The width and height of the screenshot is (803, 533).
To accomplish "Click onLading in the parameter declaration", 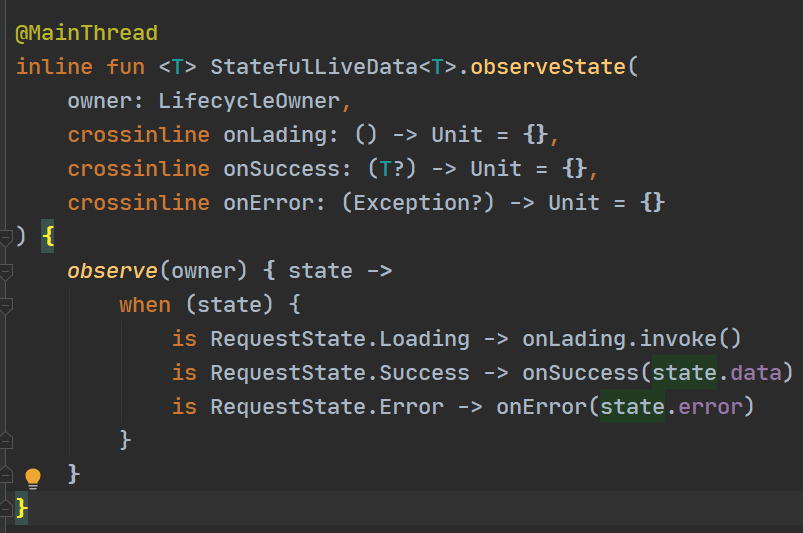I will [274, 135].
